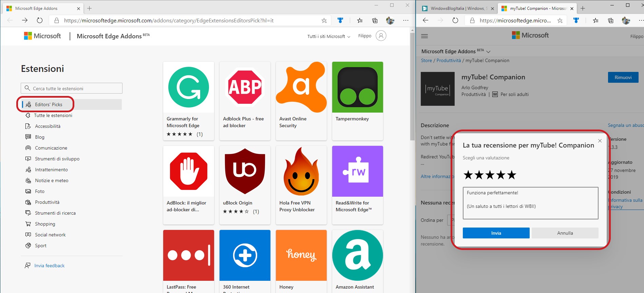
Task: Set rating to three stars
Action: [490, 175]
